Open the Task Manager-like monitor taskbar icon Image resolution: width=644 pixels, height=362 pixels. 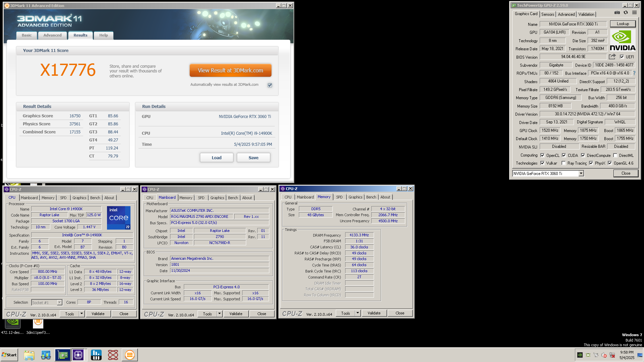click(46, 355)
